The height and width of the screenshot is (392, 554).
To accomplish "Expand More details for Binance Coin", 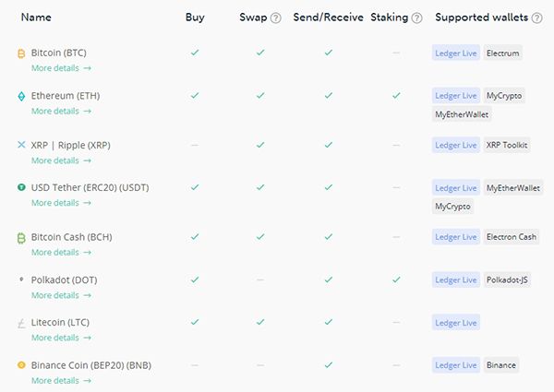I will [x=61, y=380].
